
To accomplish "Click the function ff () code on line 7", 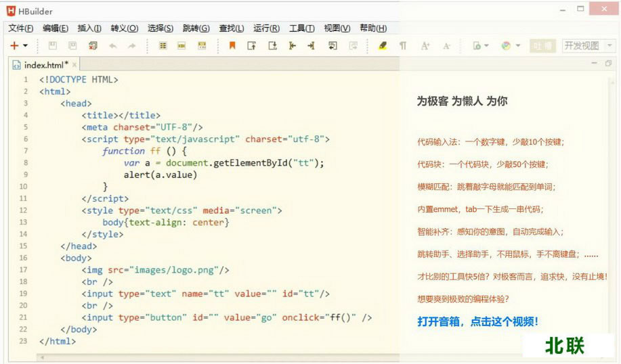I will 144,151.
